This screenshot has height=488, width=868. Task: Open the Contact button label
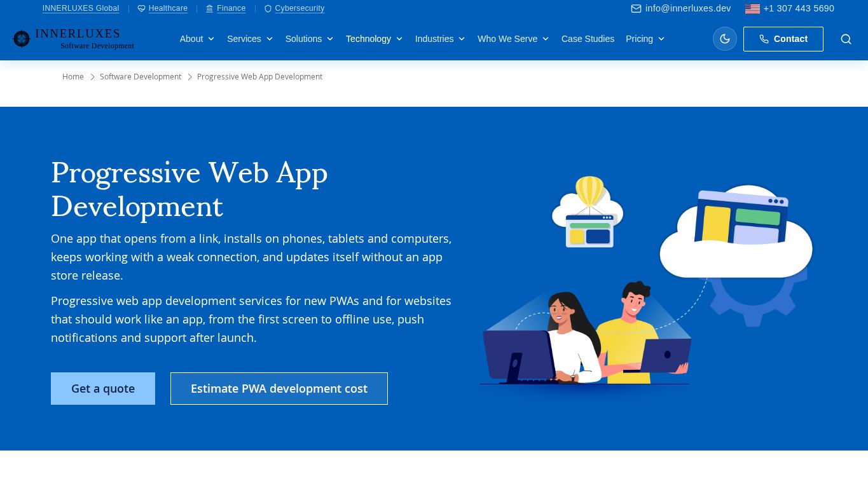(x=790, y=39)
